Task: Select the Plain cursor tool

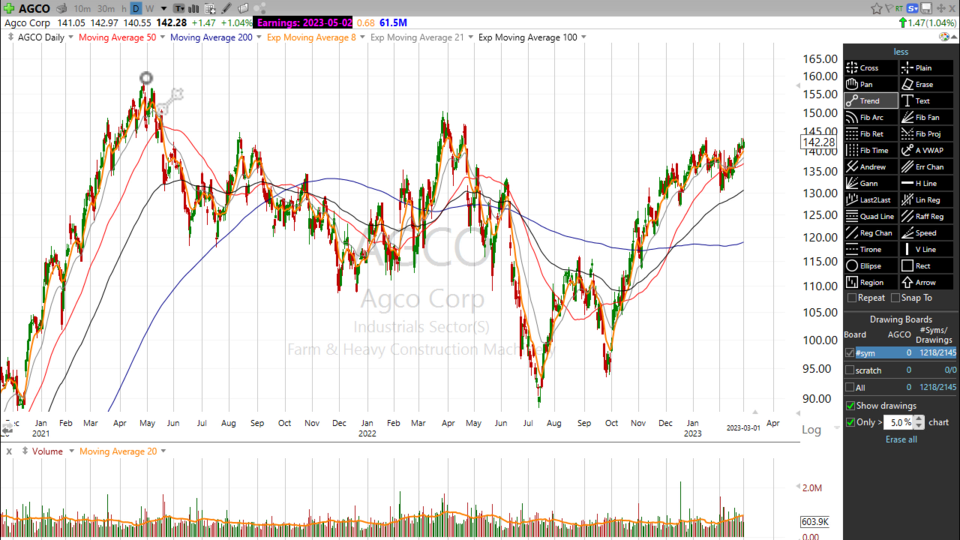Action: pos(926,68)
